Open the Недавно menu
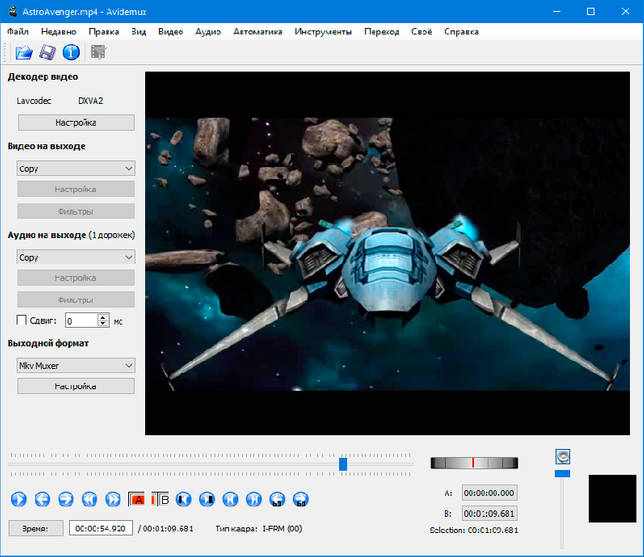The height and width of the screenshot is (557, 644). pos(59,32)
